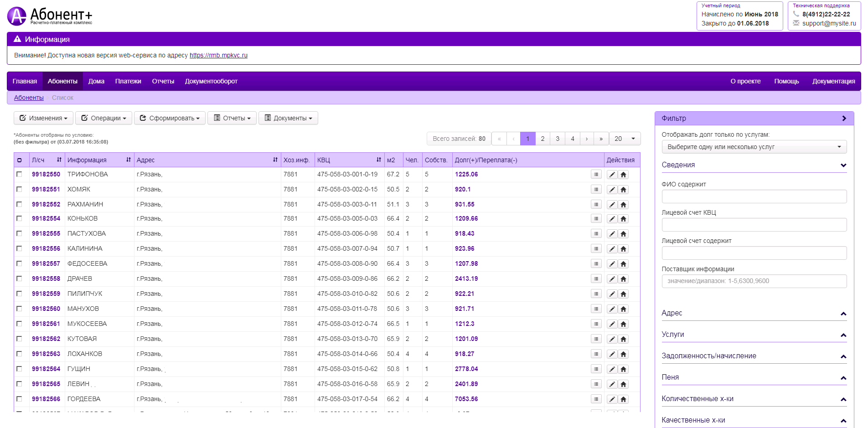Edit pencil icon for ТРИФОНОВА
The image size is (868, 428).
point(612,175)
